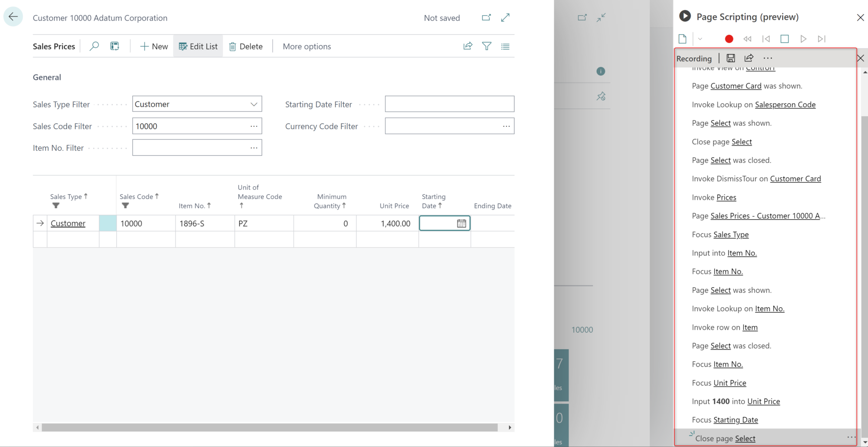This screenshot has width=868, height=447.
Task: Open page in new window icon
Action: [x=486, y=18]
